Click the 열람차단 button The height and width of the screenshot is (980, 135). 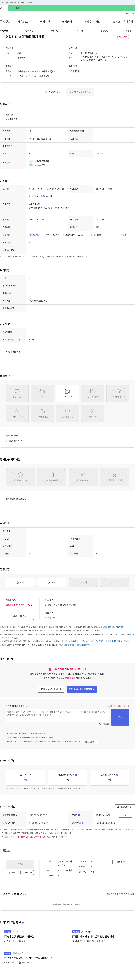click(x=27, y=872)
